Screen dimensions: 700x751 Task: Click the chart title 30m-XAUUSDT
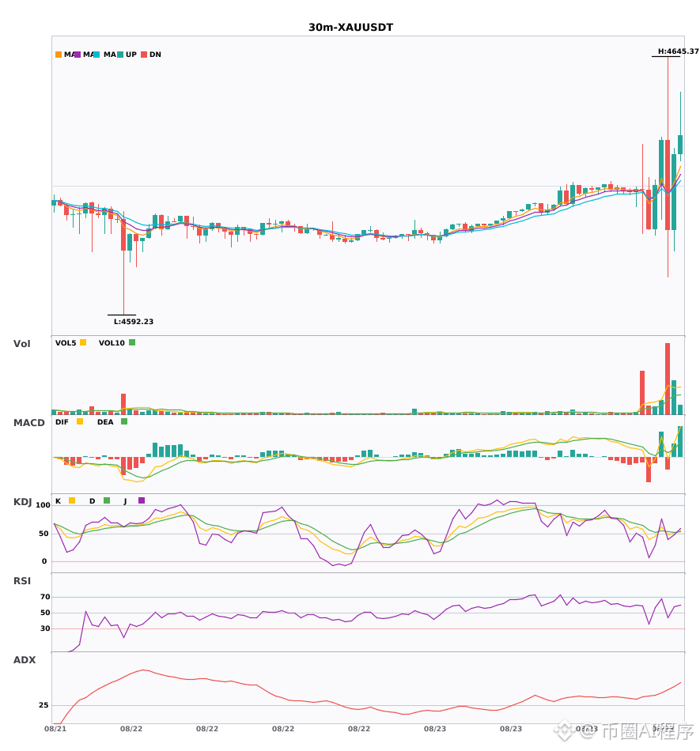click(350, 28)
